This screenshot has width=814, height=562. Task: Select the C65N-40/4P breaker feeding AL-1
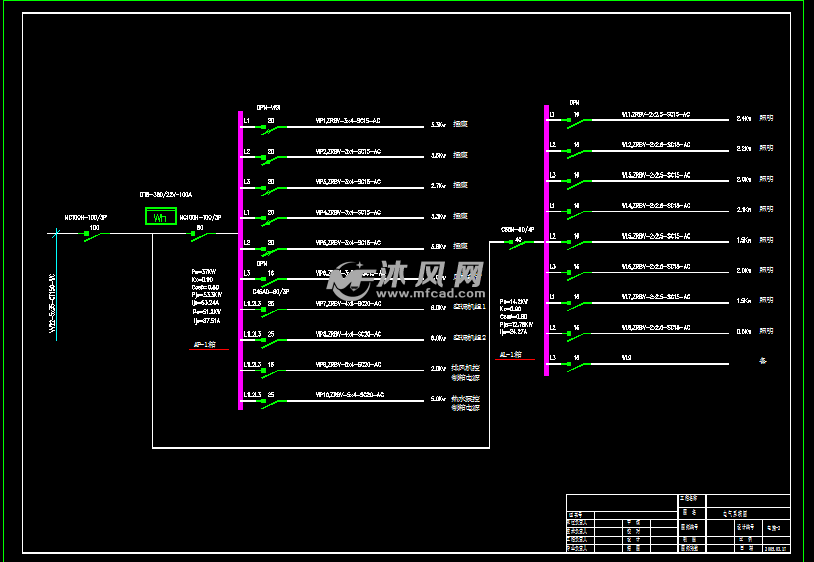pyautogui.click(x=521, y=244)
